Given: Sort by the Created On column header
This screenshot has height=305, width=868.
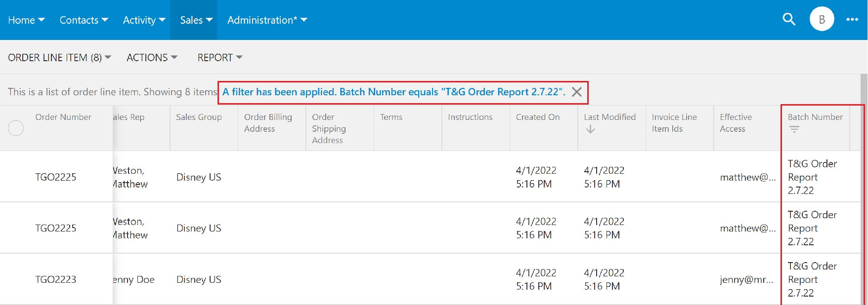Looking at the screenshot, I should [x=537, y=117].
